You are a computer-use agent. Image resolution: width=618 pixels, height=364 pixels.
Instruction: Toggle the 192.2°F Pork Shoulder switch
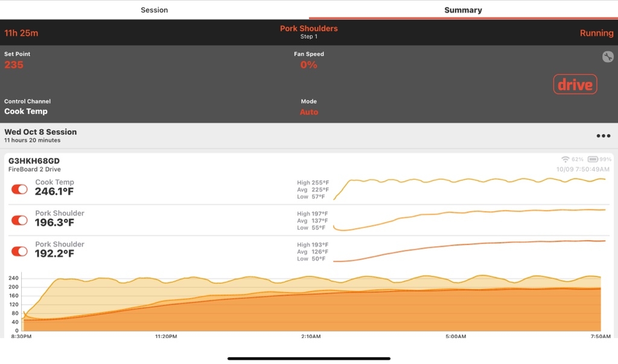tap(19, 251)
